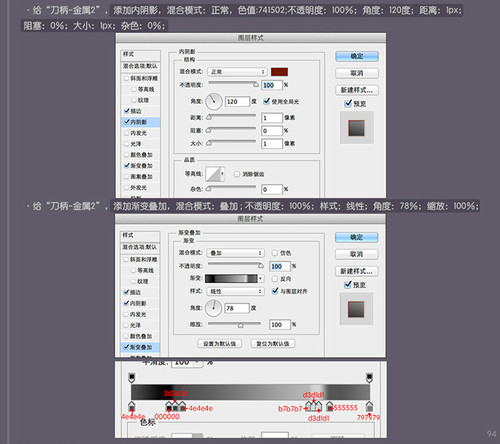Image resolution: width=500 pixels, height=444 pixels.
Task: Select 渐变叠加 row in Inner Shadow dialog
Action: click(140, 166)
